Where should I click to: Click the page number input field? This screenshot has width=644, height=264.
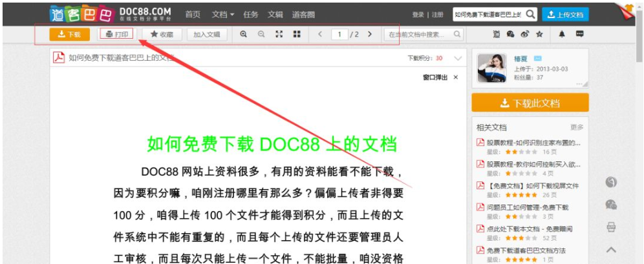click(x=339, y=34)
